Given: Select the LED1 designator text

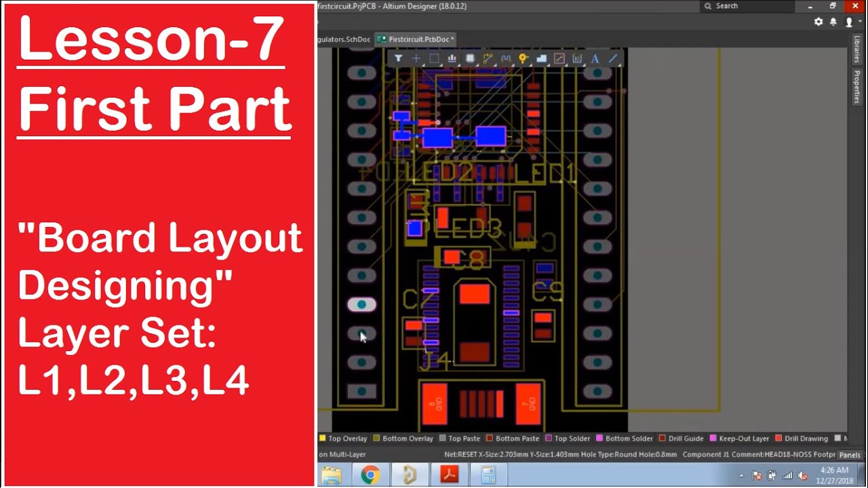Looking at the screenshot, I should pos(546,174).
